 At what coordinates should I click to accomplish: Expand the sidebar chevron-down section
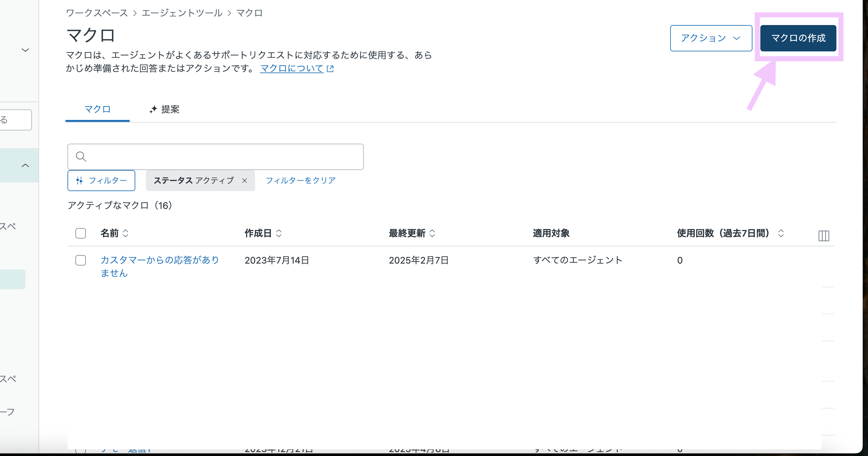pyautogui.click(x=25, y=50)
